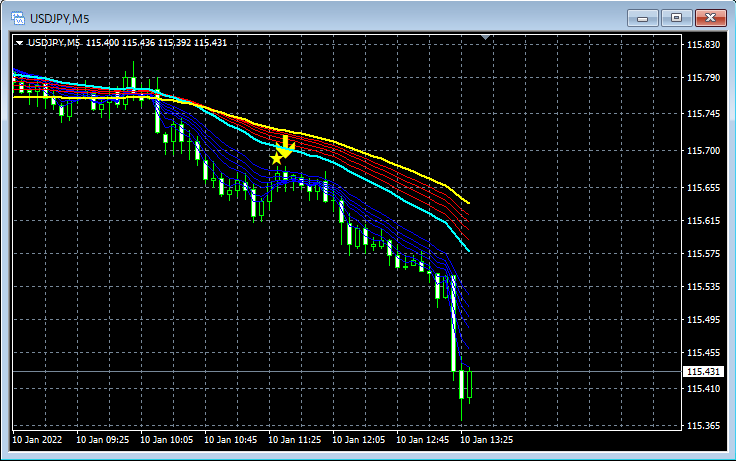This screenshot has height=461, width=736.
Task: Click the 10 Jan 10:05 time label
Action: [x=167, y=440]
